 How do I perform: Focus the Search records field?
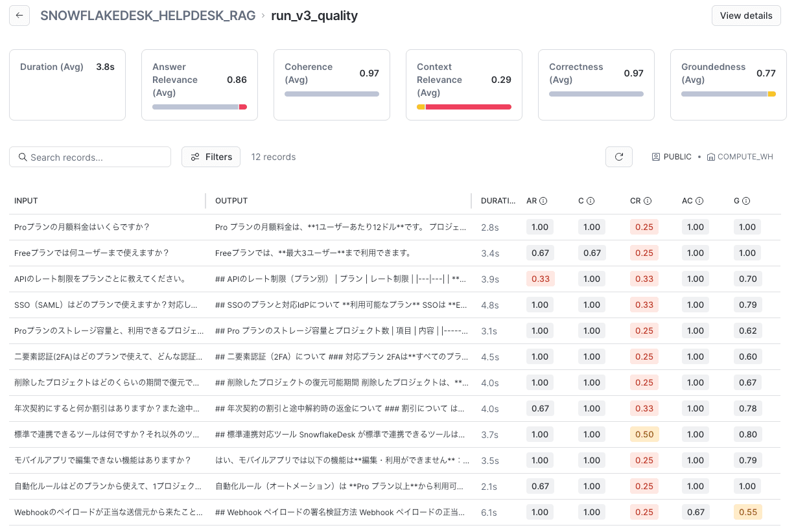point(90,157)
